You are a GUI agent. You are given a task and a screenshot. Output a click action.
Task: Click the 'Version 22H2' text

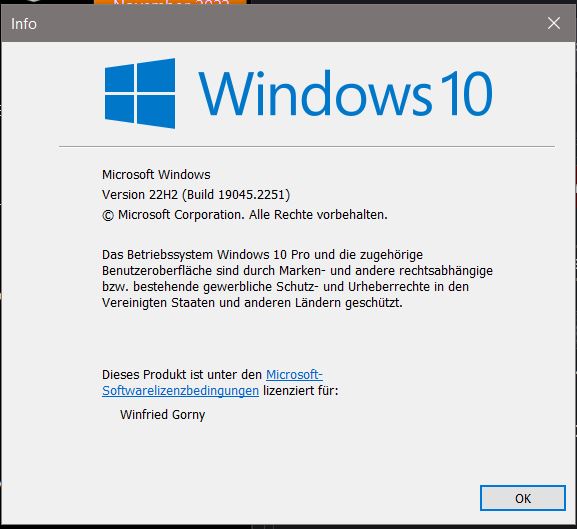click(140, 194)
